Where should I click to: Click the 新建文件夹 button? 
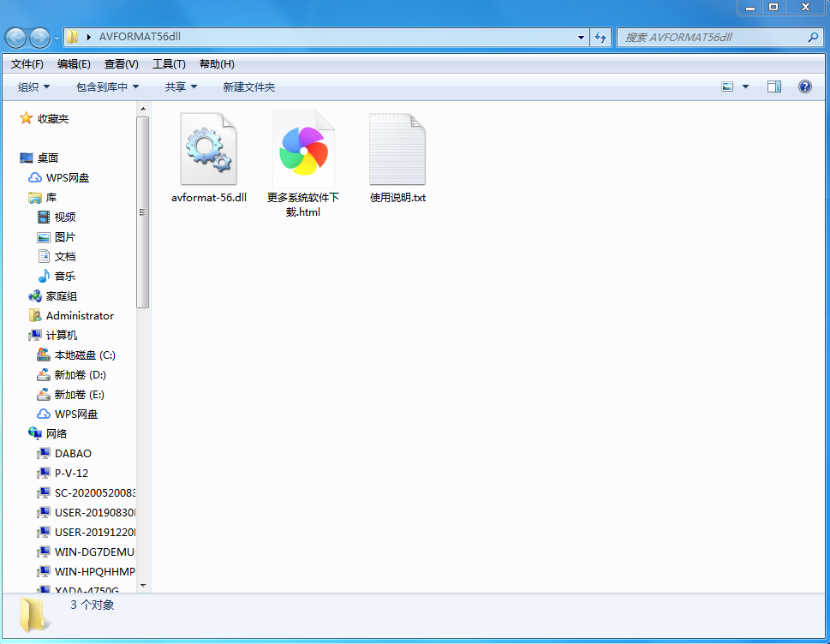[248, 86]
